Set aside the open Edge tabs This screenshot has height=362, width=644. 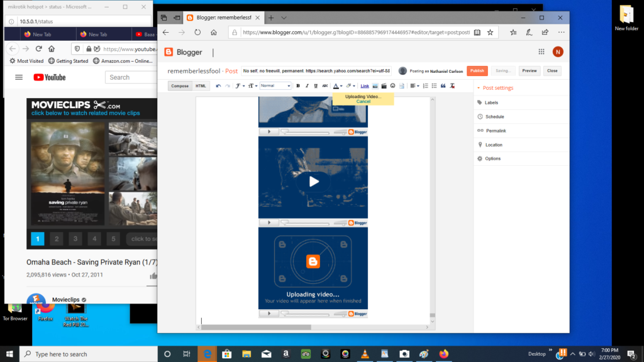tap(177, 18)
